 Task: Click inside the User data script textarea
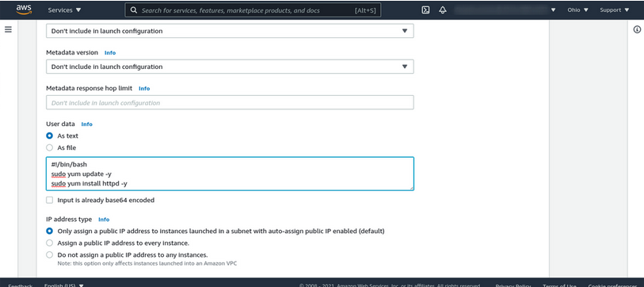pyautogui.click(x=230, y=174)
